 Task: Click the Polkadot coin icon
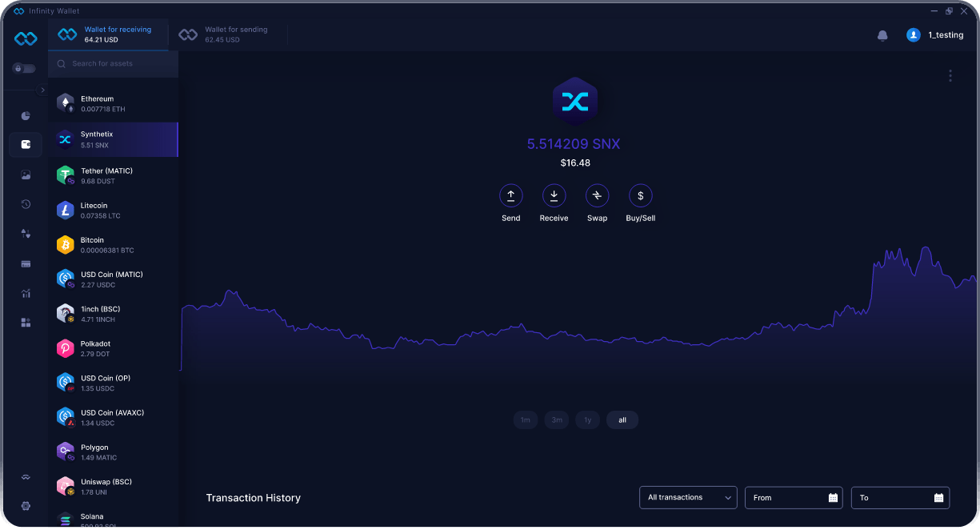(x=66, y=348)
